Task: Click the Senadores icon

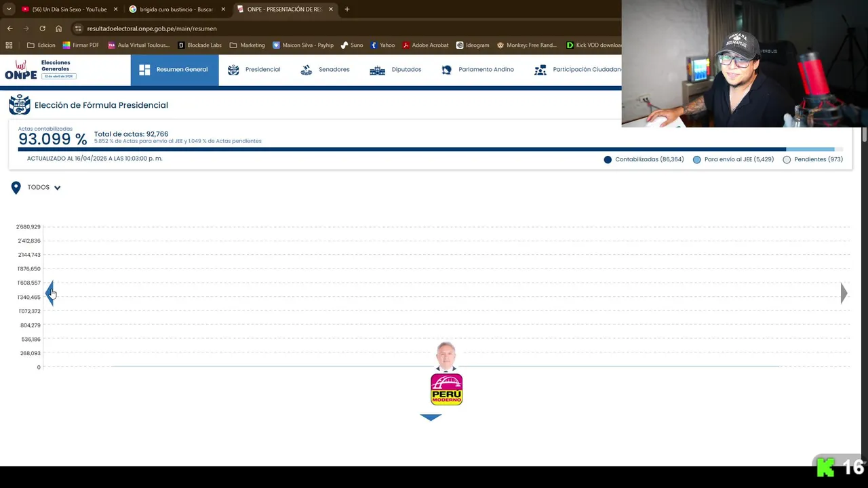Action: click(306, 70)
